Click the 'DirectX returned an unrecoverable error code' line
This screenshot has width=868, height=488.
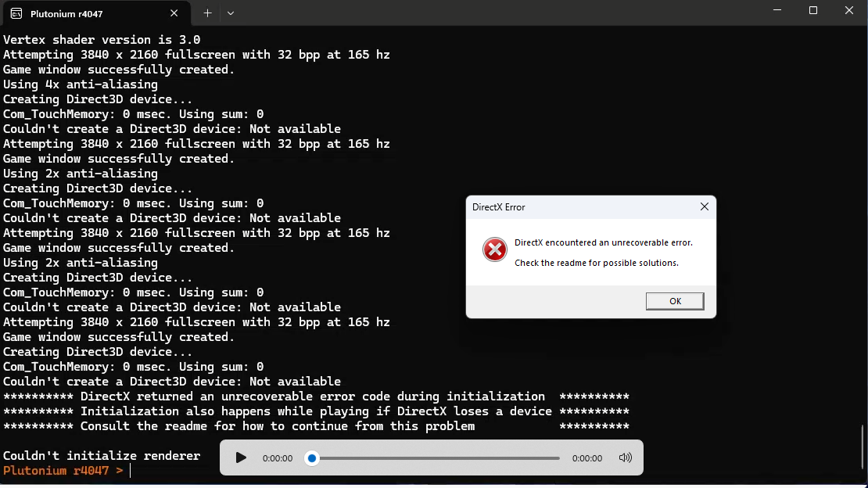coord(316,396)
